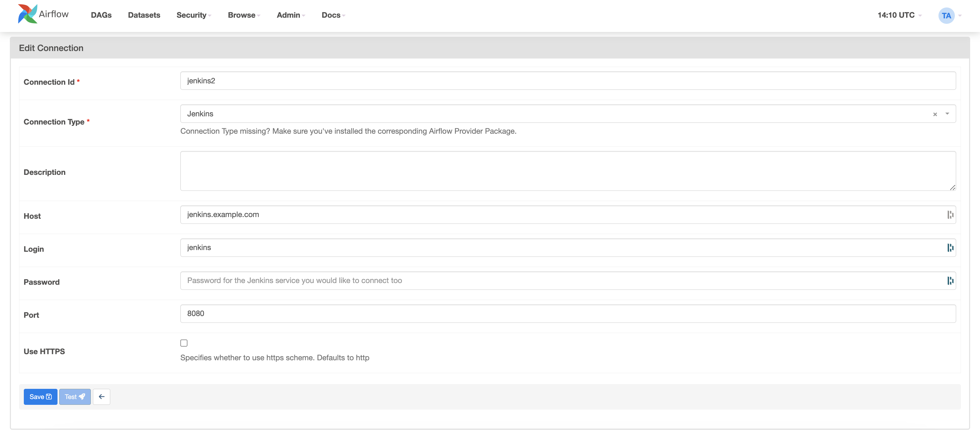The height and width of the screenshot is (430, 980).
Task: Clear the Jenkins connection type selection
Action: 935,114
